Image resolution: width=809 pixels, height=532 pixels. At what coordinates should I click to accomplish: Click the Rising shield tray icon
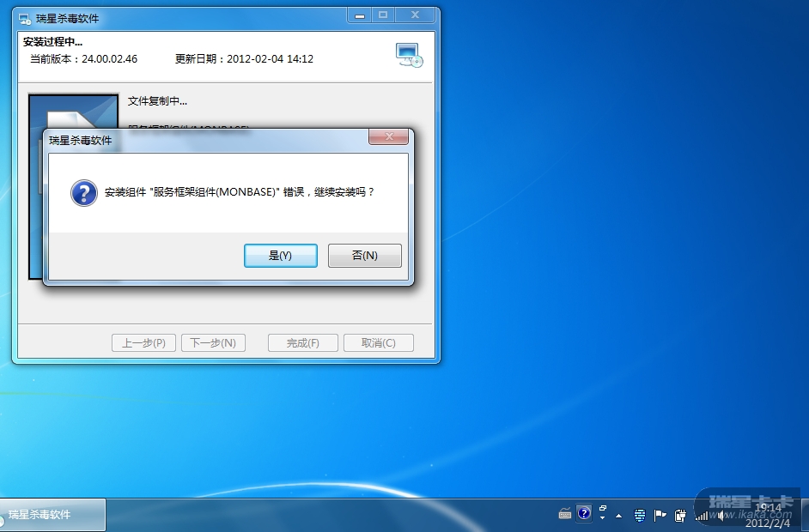pos(640,515)
